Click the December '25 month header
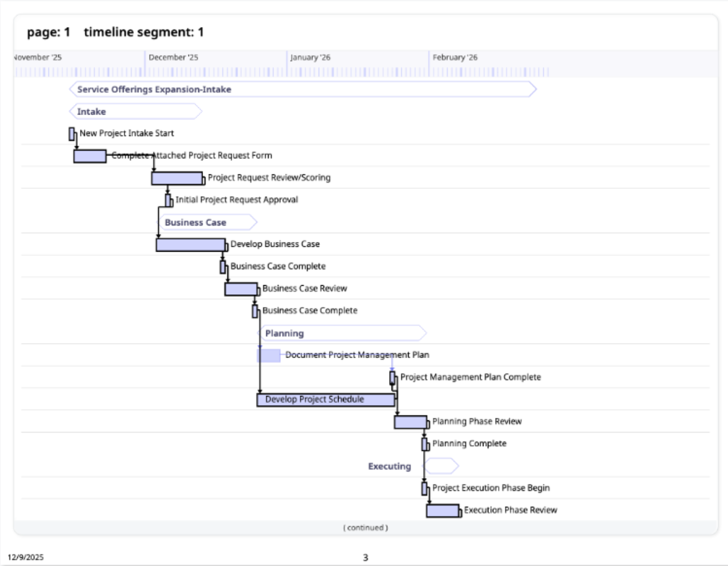The image size is (728, 566). (x=173, y=57)
